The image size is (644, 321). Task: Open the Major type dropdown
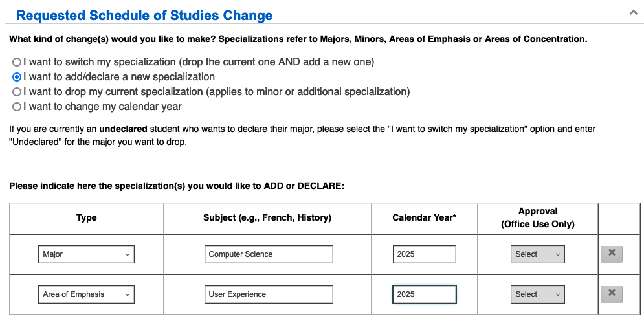tap(86, 254)
